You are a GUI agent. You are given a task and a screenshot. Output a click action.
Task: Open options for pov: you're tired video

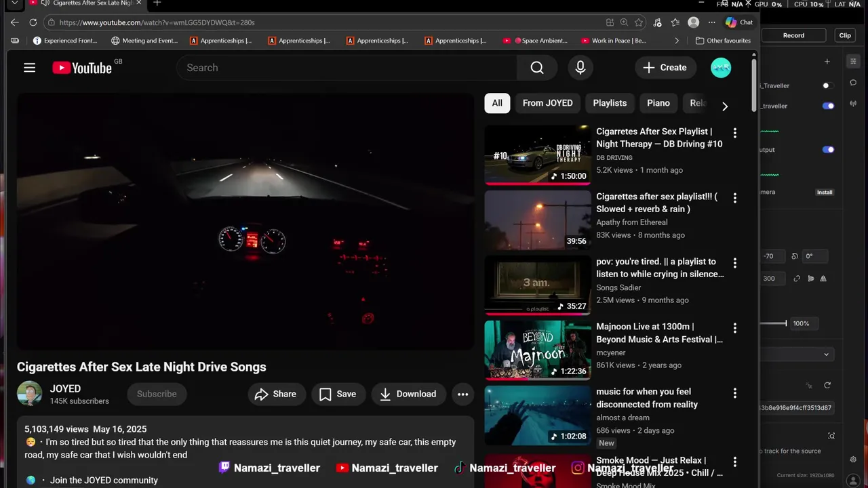734,263
